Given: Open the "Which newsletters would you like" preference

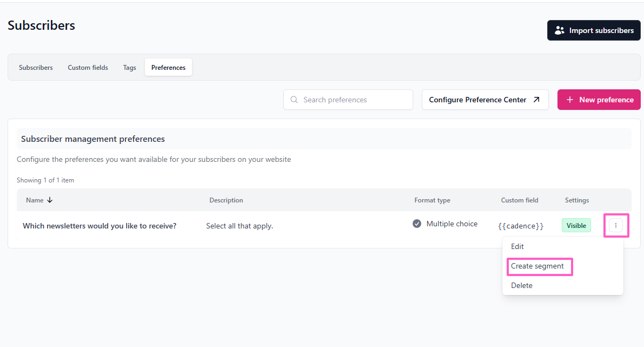Looking at the screenshot, I should pyautogui.click(x=99, y=226).
